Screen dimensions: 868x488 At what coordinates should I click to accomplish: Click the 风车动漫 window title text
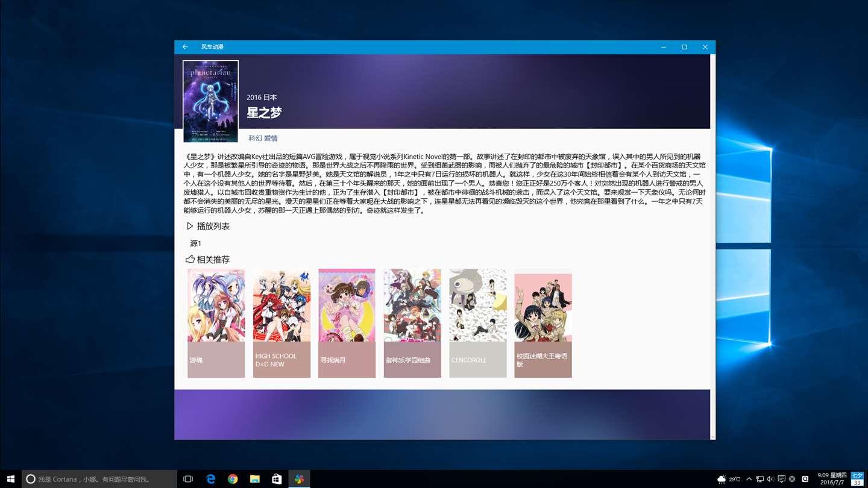pyautogui.click(x=212, y=47)
